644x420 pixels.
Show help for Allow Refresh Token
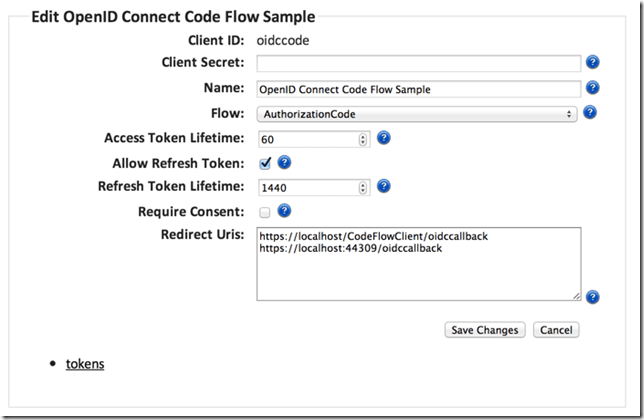pos(284,162)
